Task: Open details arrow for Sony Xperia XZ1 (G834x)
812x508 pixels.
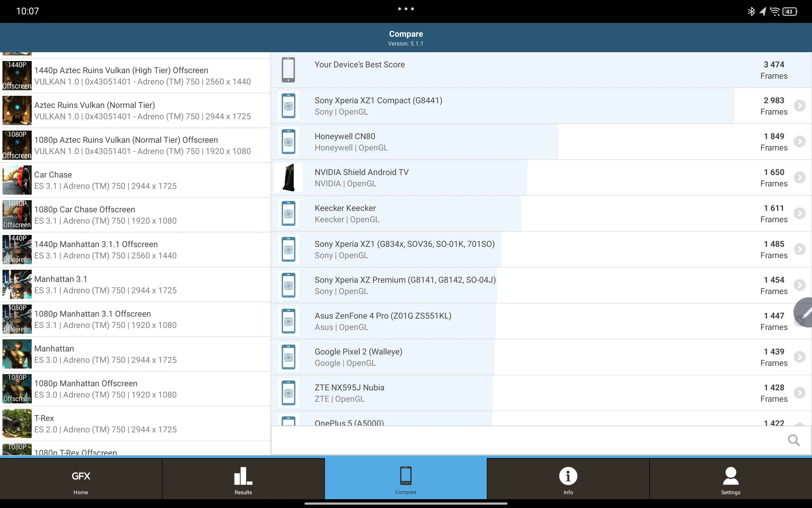Action: point(799,249)
